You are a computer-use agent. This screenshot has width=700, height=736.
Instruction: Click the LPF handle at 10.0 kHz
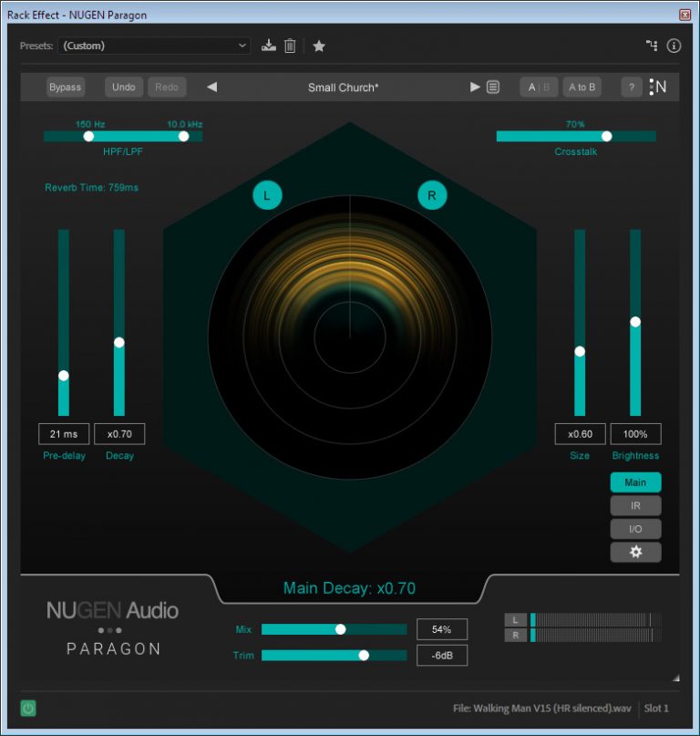click(x=183, y=136)
